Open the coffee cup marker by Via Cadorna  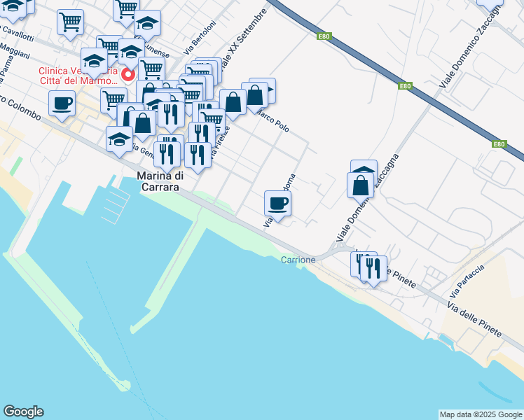pos(277,206)
